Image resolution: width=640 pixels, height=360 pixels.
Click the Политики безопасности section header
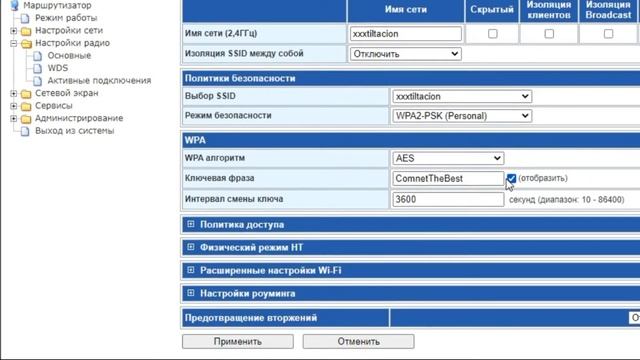pos(411,78)
